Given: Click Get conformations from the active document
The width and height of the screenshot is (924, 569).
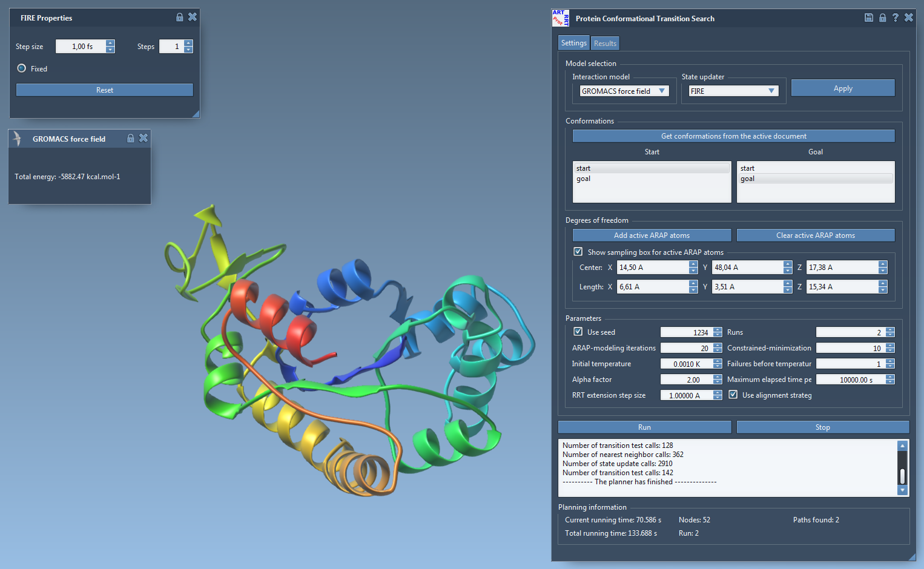Looking at the screenshot, I should 733,136.
